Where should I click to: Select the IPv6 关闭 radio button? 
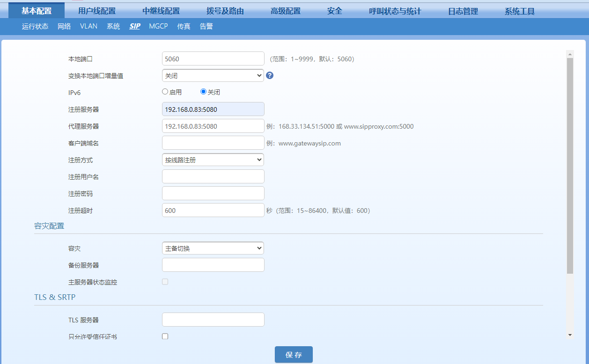pos(203,92)
